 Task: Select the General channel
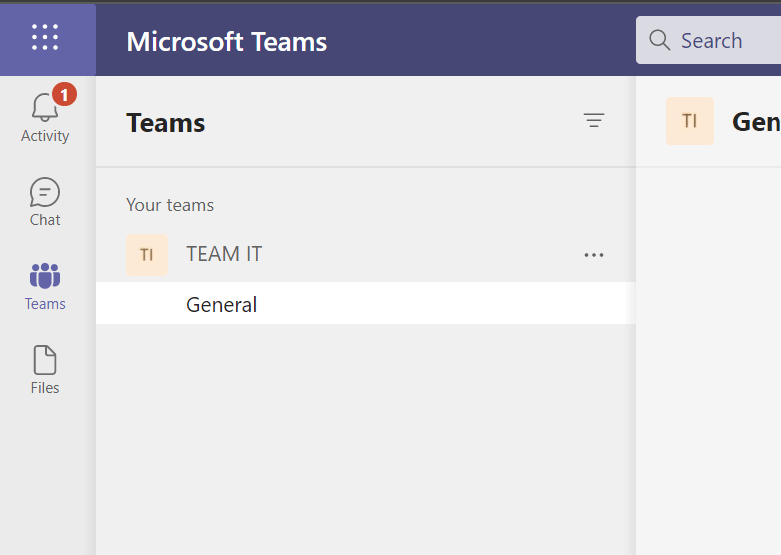tap(366, 303)
